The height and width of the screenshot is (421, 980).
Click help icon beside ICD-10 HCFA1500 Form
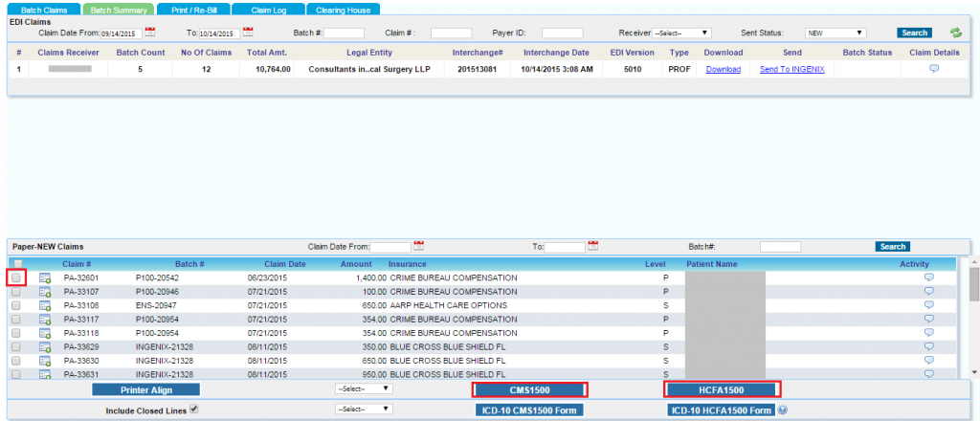(x=782, y=410)
